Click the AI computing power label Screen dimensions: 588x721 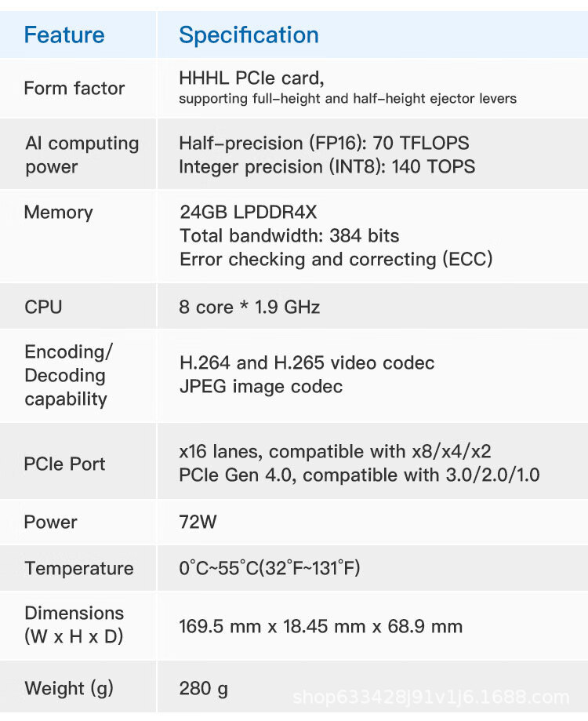pyautogui.click(x=81, y=155)
